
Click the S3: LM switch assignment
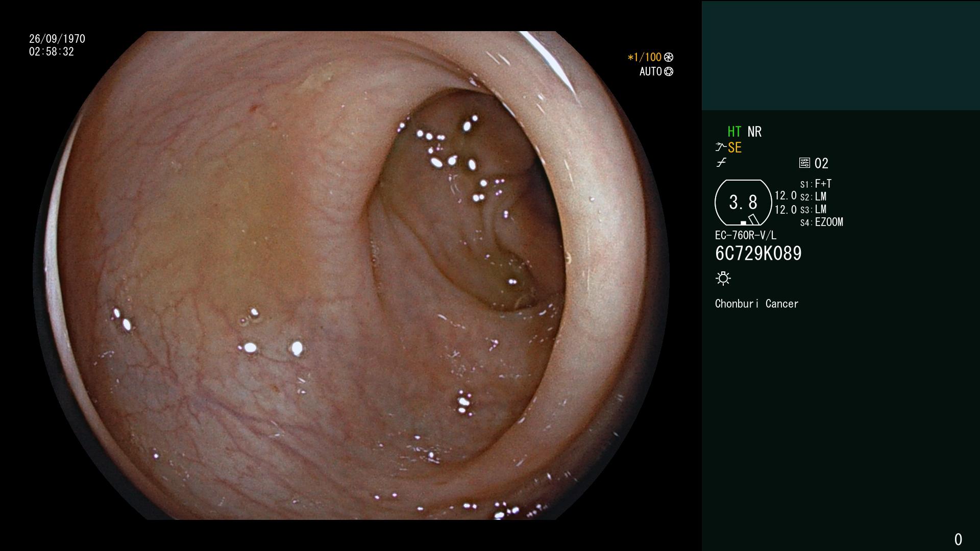(x=814, y=209)
